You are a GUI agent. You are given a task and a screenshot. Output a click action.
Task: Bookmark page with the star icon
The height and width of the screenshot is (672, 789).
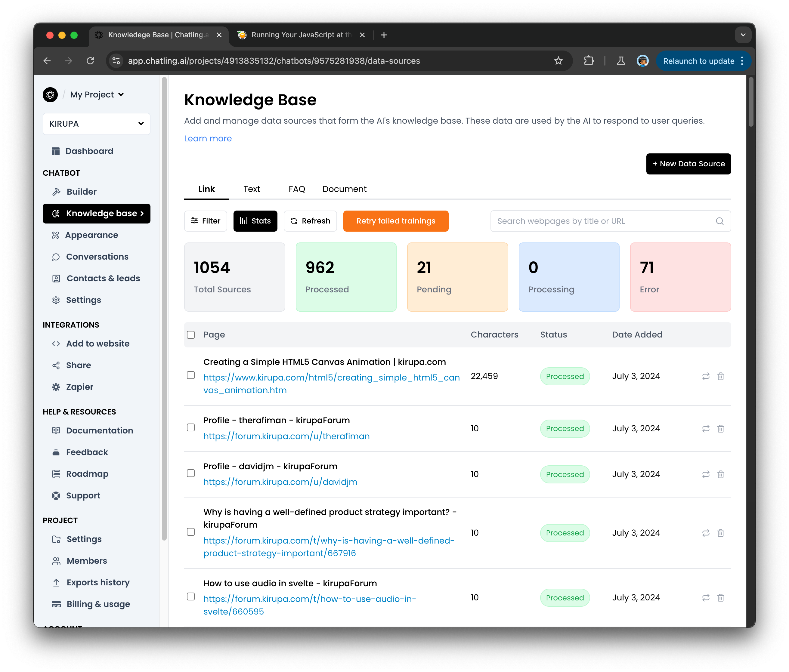point(558,61)
